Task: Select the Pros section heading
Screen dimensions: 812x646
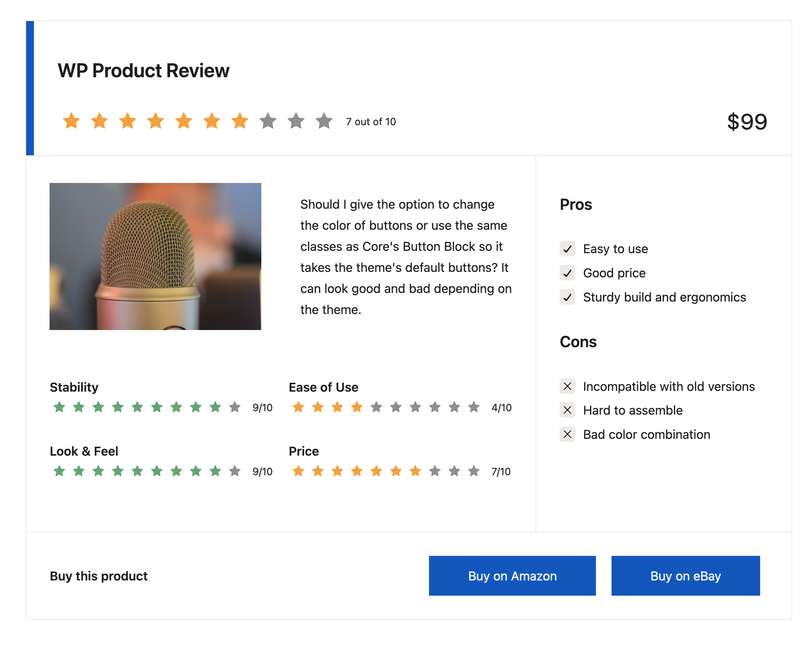Action: click(x=576, y=204)
